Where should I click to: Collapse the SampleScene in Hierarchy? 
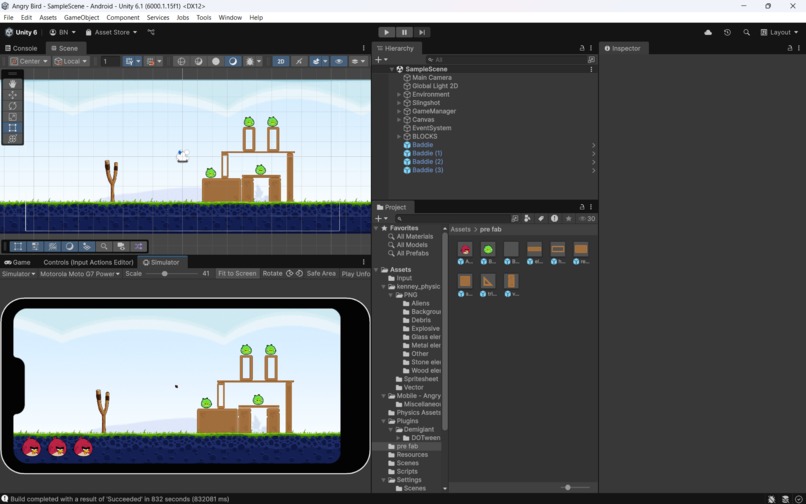(392, 69)
